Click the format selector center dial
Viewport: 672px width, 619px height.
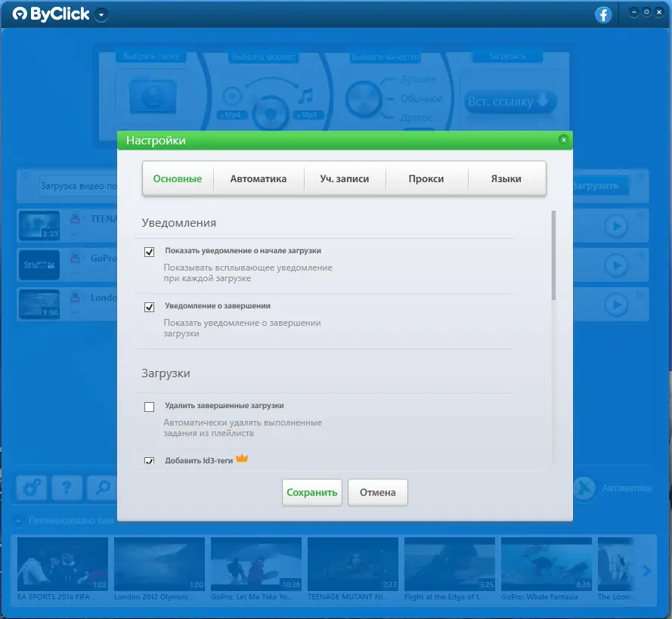(271, 113)
